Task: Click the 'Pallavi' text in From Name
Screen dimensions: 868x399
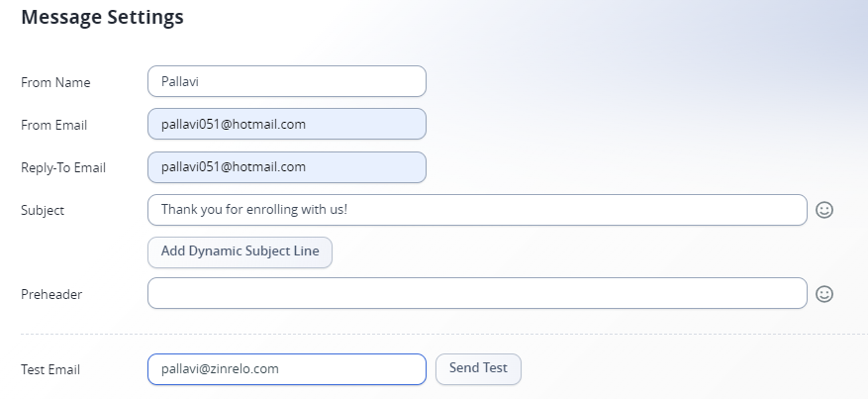Action: [180, 81]
